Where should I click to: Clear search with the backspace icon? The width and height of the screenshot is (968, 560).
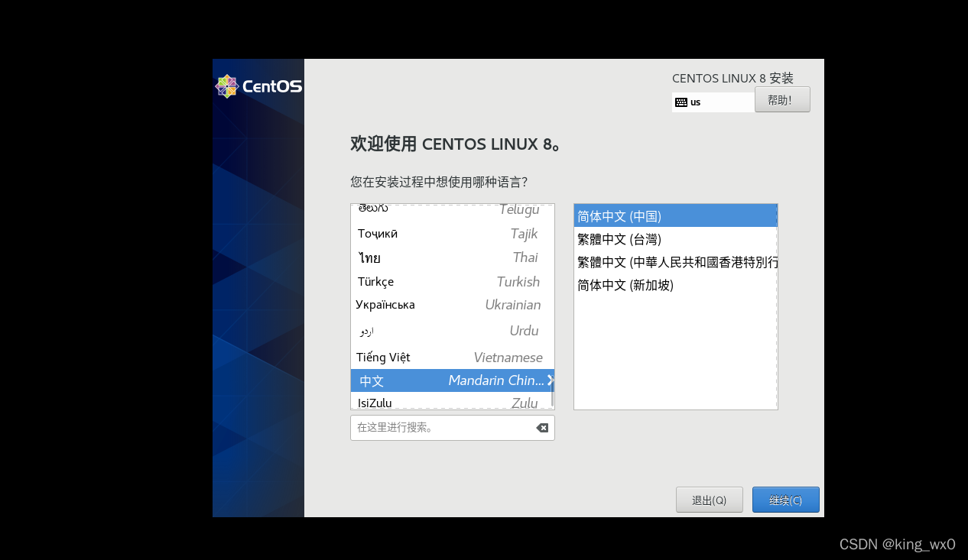pos(542,428)
